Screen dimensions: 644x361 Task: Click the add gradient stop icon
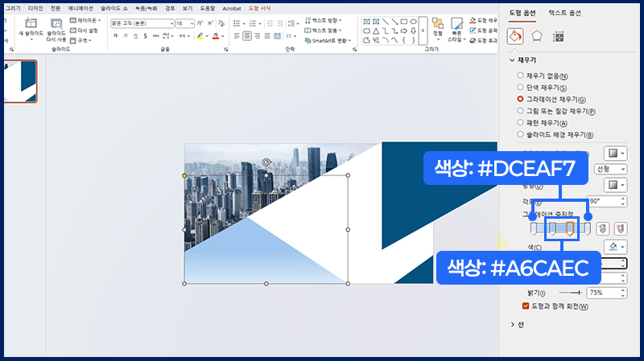tap(602, 228)
